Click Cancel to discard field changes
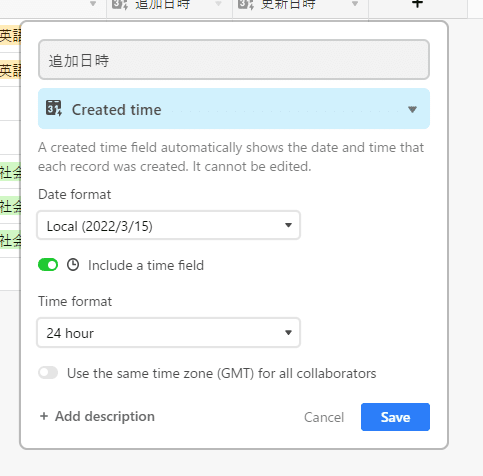The height and width of the screenshot is (476, 483). (x=324, y=417)
